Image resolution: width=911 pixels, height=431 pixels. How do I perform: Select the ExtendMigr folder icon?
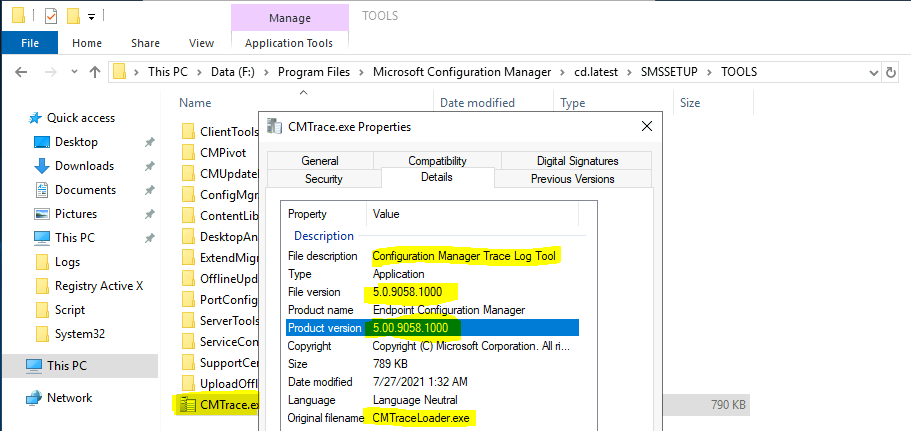click(x=188, y=257)
